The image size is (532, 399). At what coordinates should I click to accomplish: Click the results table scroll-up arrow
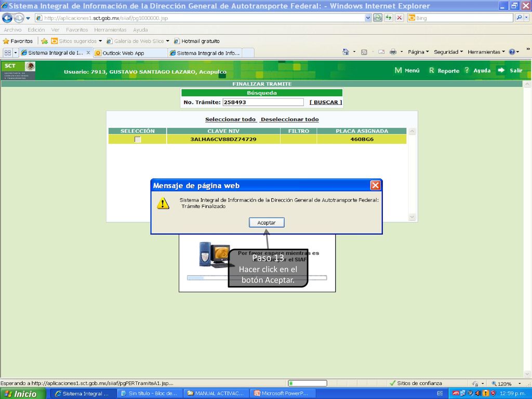coord(412,131)
